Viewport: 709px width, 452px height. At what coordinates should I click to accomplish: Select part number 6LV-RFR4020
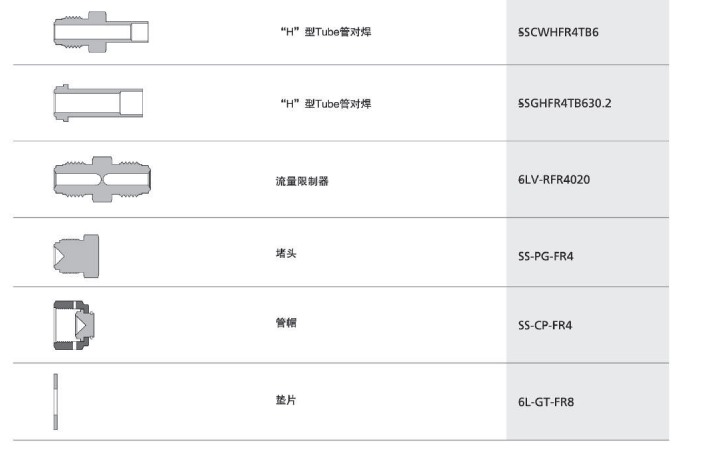coord(554,180)
